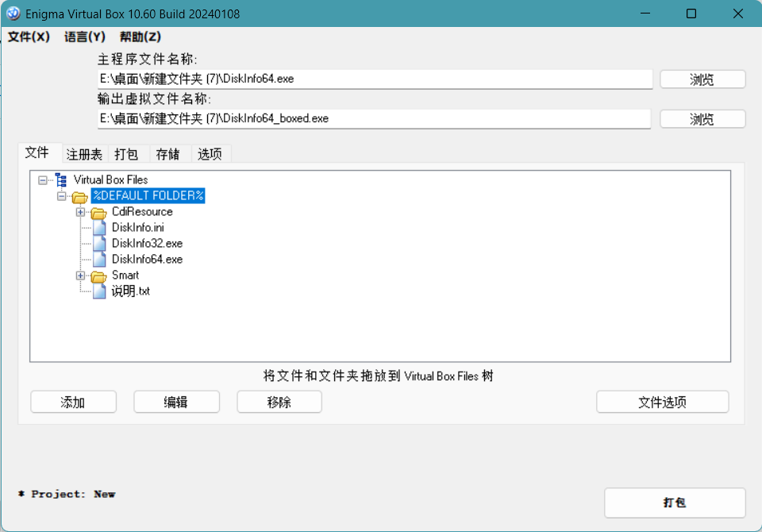Click 浏览 for the output virtual file
Image resolution: width=762 pixels, height=532 pixels.
point(702,119)
